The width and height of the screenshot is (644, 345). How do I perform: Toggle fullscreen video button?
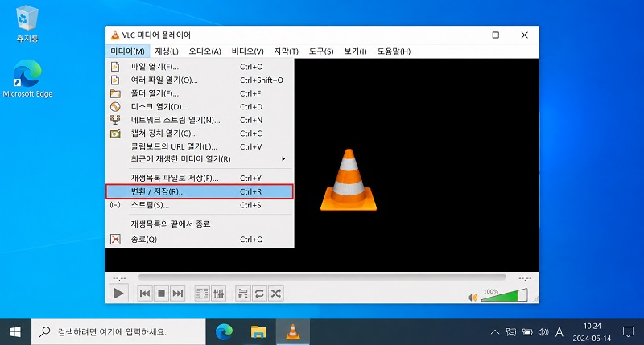[202, 294]
